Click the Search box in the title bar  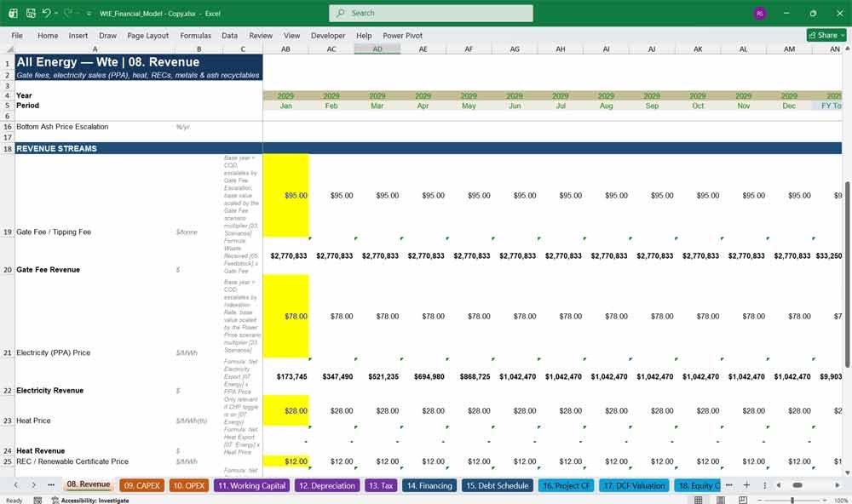[x=431, y=13]
